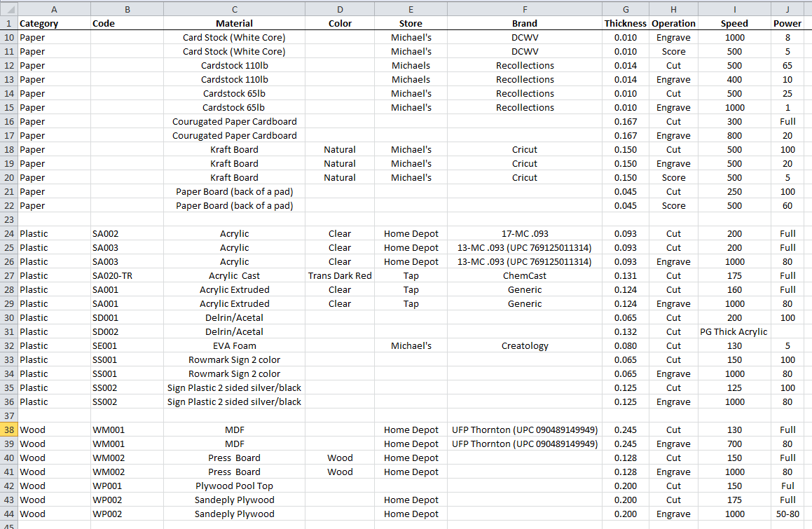
Task: Select the "250" speed cell
Action: click(x=734, y=192)
